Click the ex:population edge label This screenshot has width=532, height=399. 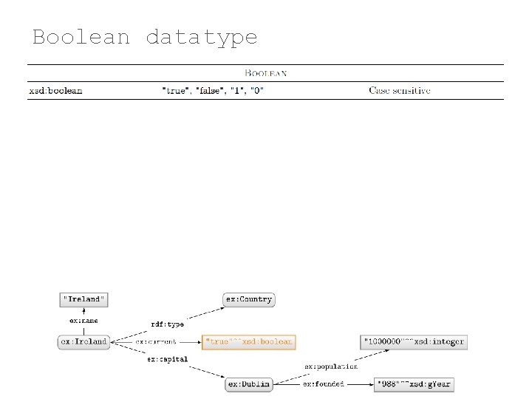(x=331, y=366)
